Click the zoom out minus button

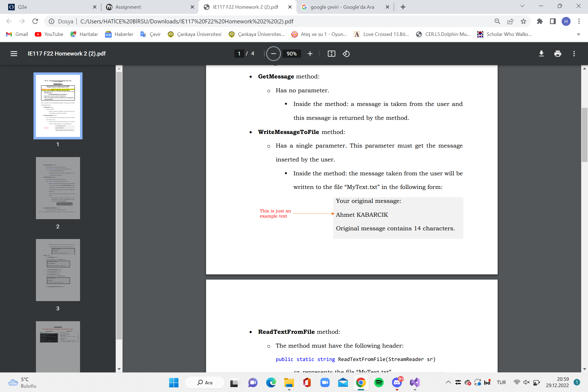(x=273, y=54)
